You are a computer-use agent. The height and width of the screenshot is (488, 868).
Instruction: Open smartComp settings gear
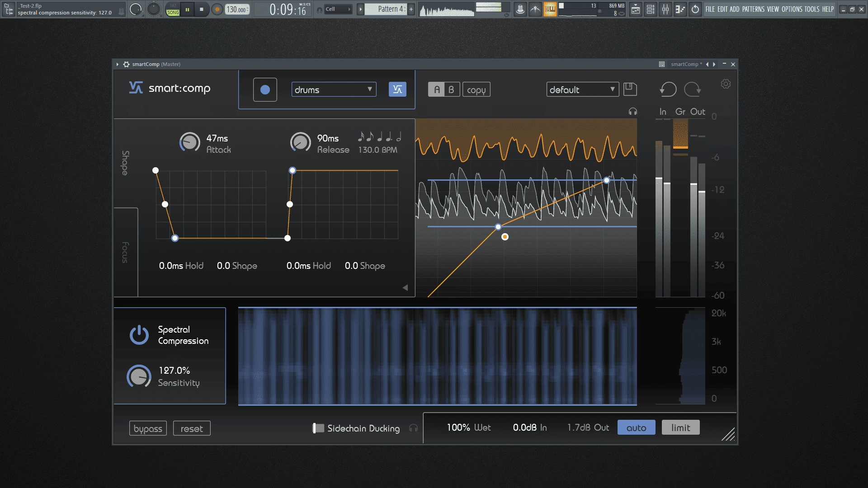click(x=726, y=84)
